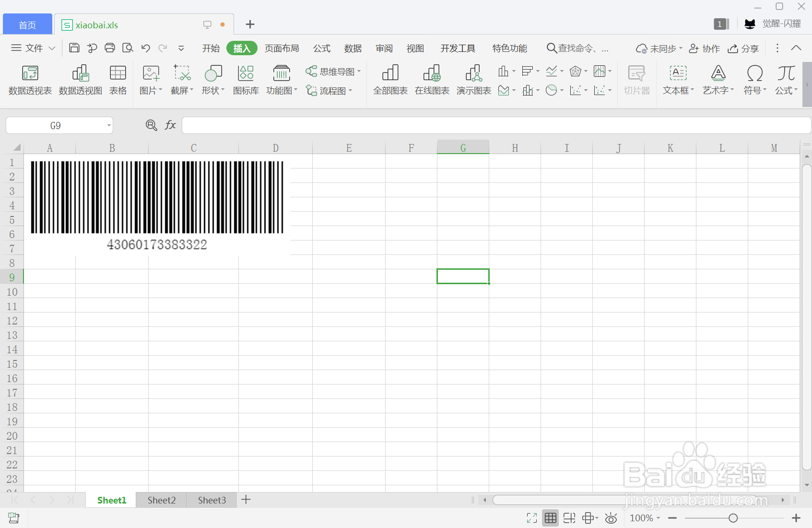Switch to Sheet2 tab
This screenshot has height=528, width=812.
pos(162,500)
